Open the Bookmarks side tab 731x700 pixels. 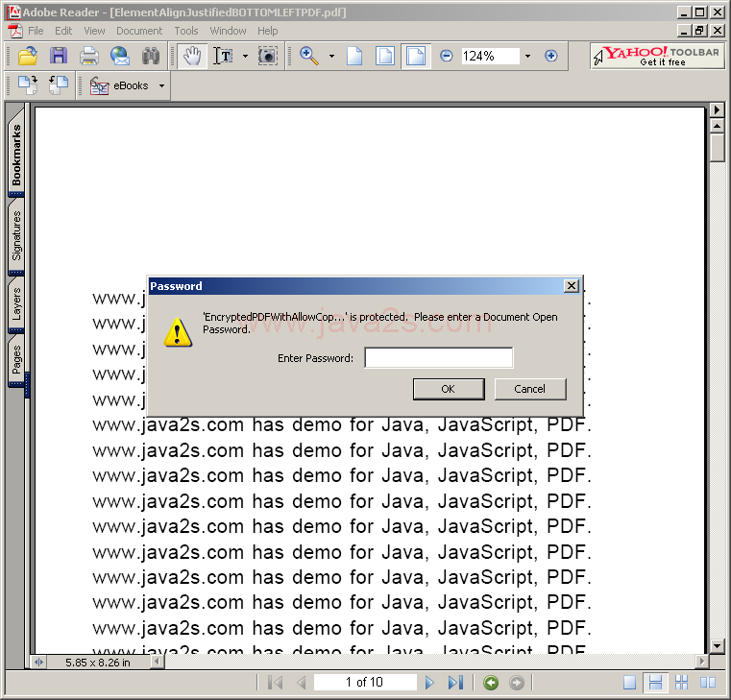[16, 154]
